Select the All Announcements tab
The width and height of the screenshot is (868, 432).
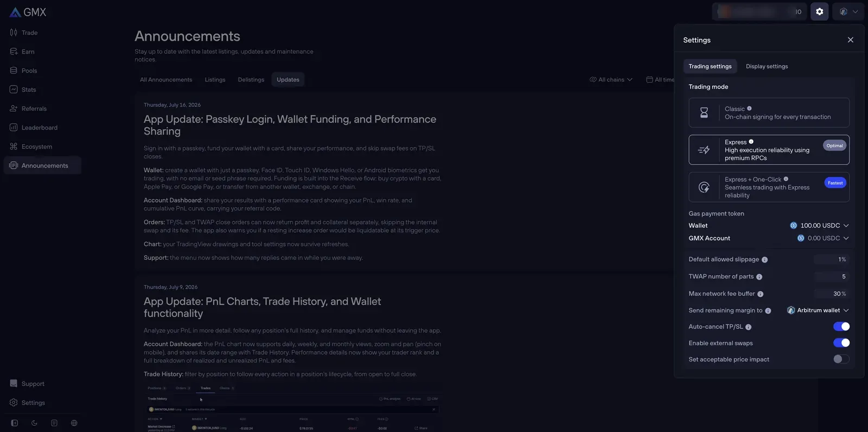[166, 80]
